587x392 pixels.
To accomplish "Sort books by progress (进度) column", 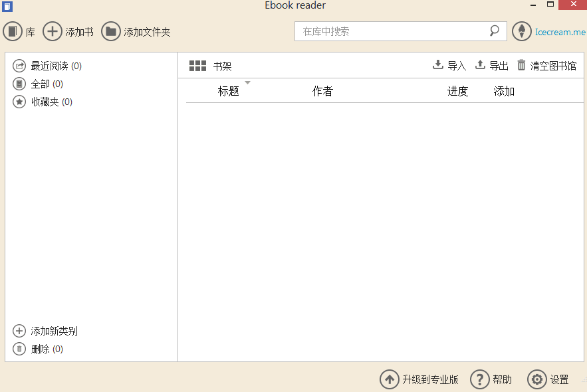I will pos(457,91).
